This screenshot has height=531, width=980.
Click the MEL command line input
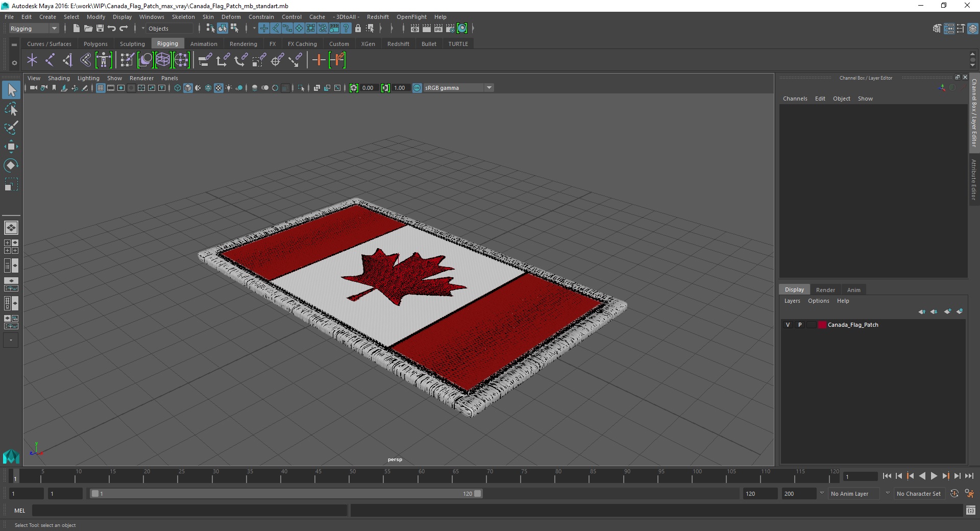(x=189, y=510)
